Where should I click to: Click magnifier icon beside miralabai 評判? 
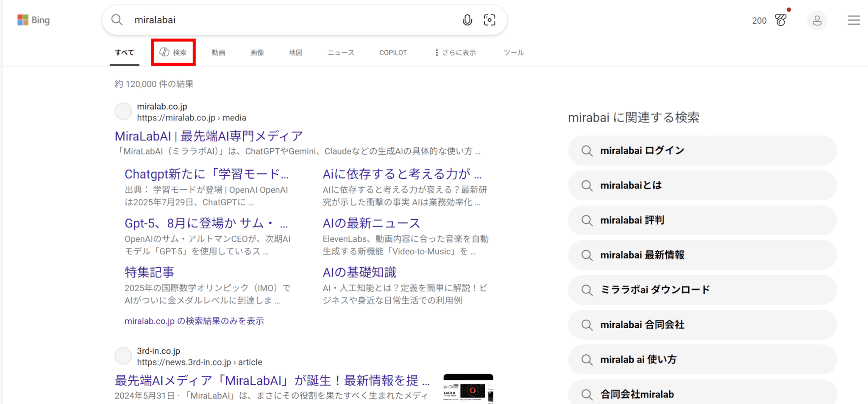[587, 220]
